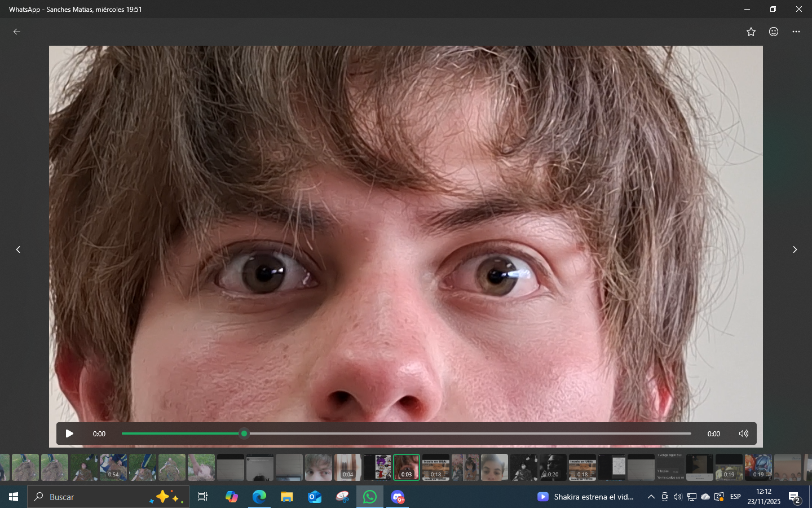Open the notification center with 2 notifications
This screenshot has height=508, width=812.
click(795, 497)
